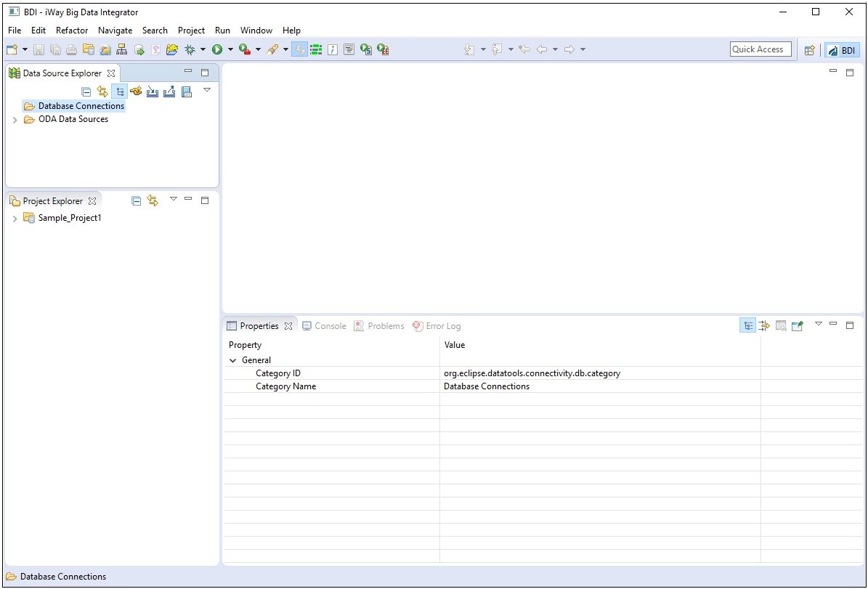Click the Export profiles icon
Viewport: 868px width, 589px height.
point(169,92)
